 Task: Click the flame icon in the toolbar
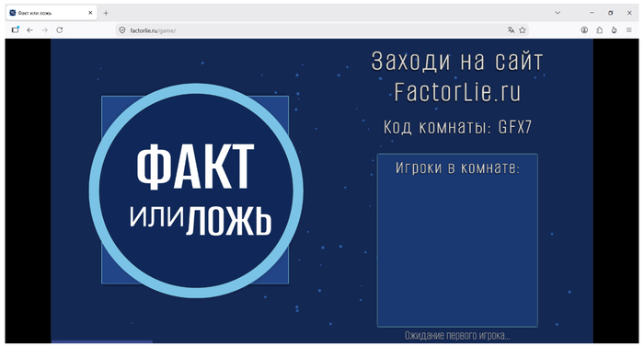click(614, 30)
